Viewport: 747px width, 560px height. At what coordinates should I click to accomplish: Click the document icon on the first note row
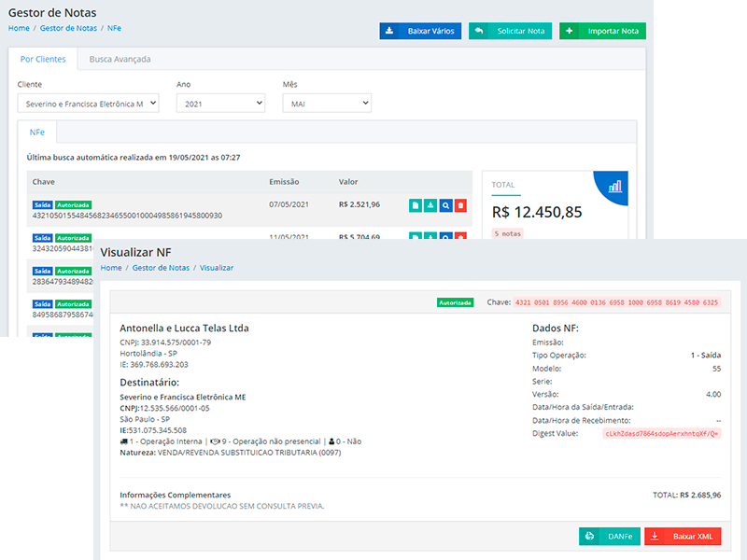click(x=416, y=205)
